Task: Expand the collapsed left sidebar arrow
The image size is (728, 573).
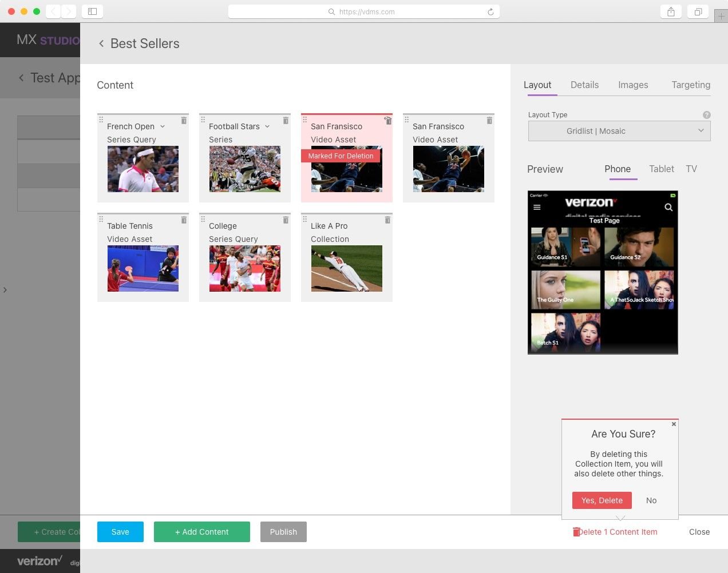Action: [5, 290]
